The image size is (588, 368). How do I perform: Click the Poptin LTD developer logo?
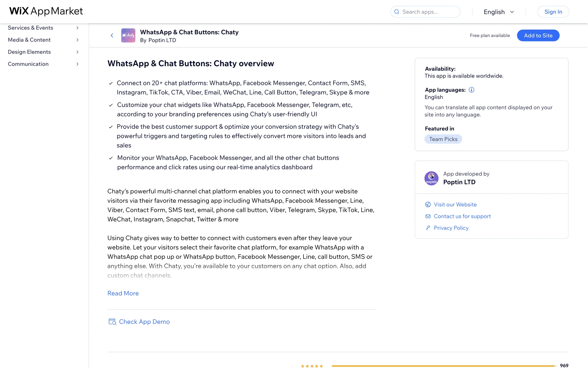click(431, 178)
